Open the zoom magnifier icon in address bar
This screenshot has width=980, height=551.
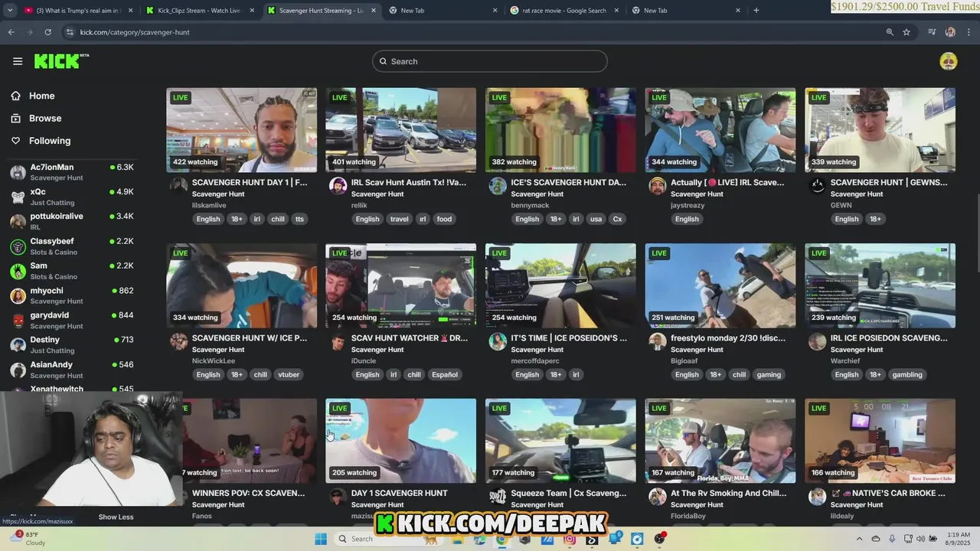(x=890, y=32)
